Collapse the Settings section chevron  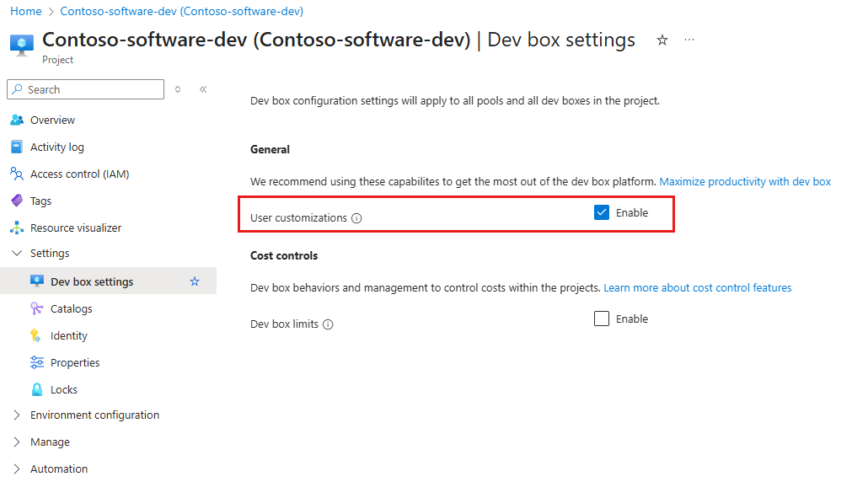pos(17,253)
